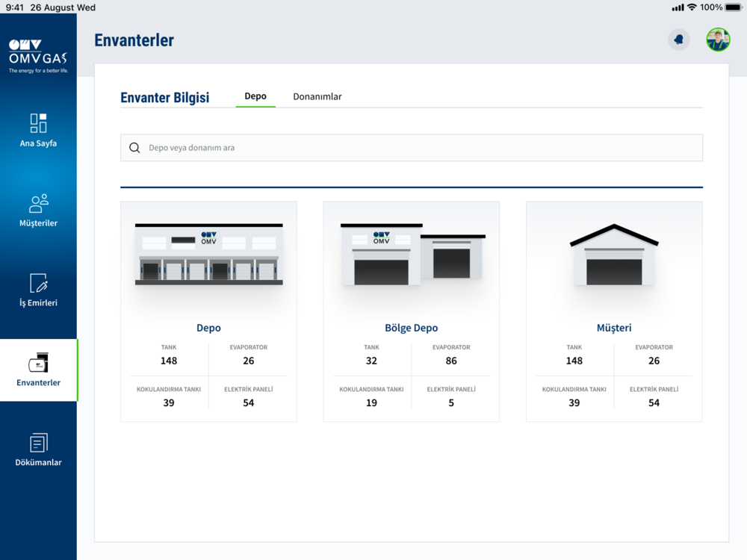Focus the Depo veya donanım ara field
The height and width of the screenshot is (560, 747).
pyautogui.click(x=412, y=148)
